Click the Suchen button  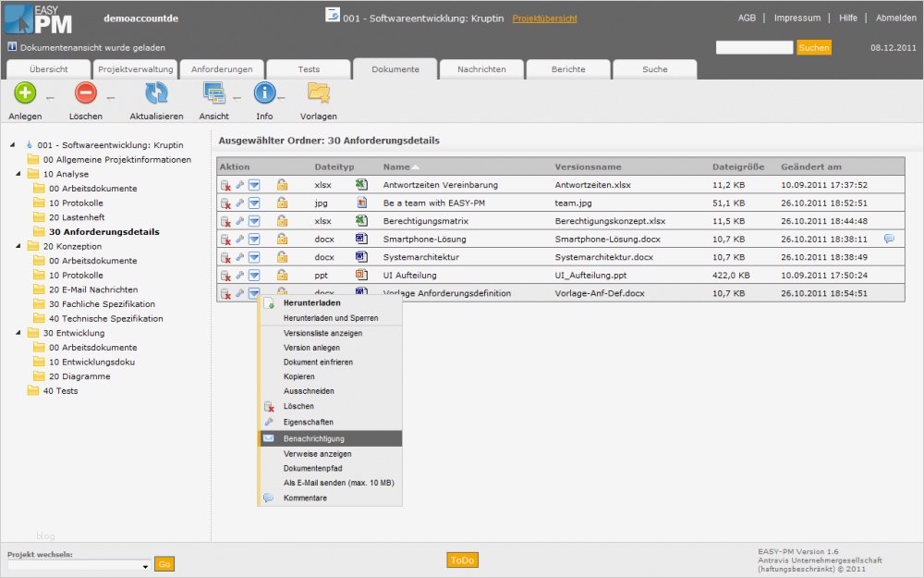[814, 48]
